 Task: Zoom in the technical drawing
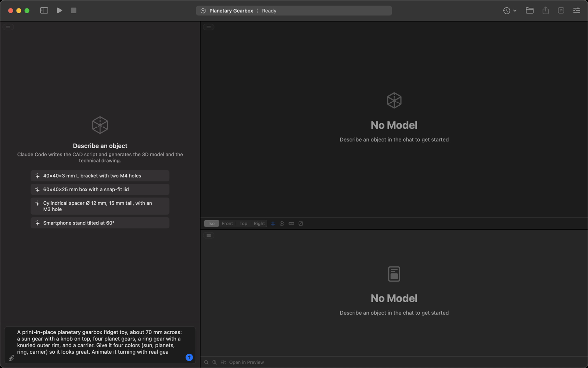[x=215, y=362]
